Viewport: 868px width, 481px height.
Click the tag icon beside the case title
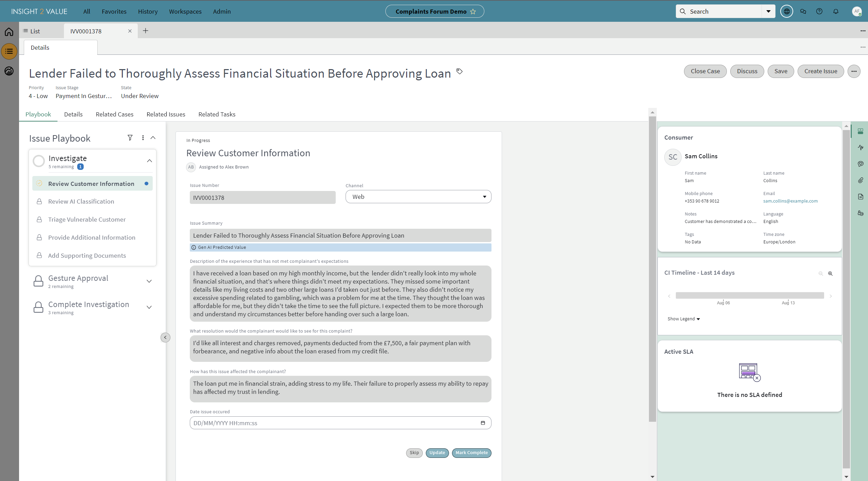[460, 71]
